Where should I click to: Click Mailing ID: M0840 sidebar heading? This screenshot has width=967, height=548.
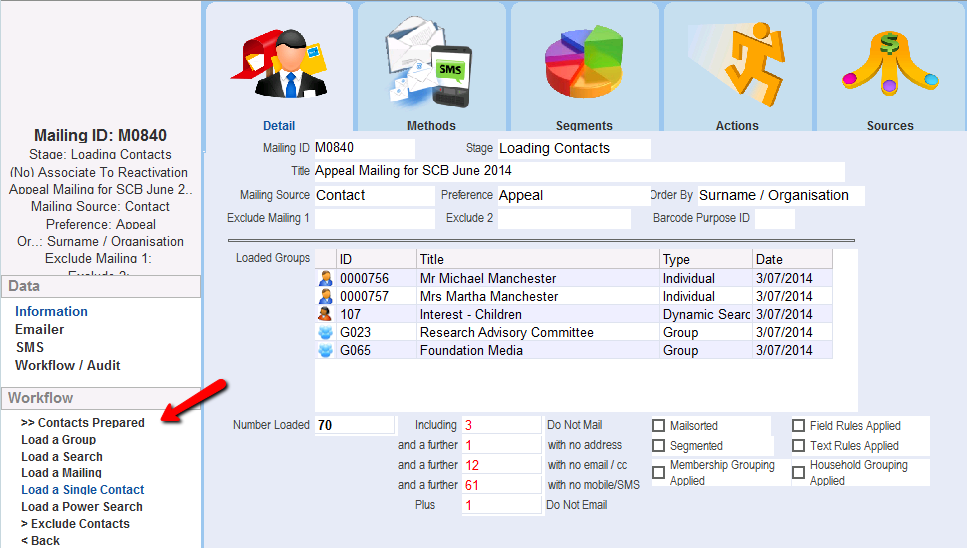(x=101, y=136)
